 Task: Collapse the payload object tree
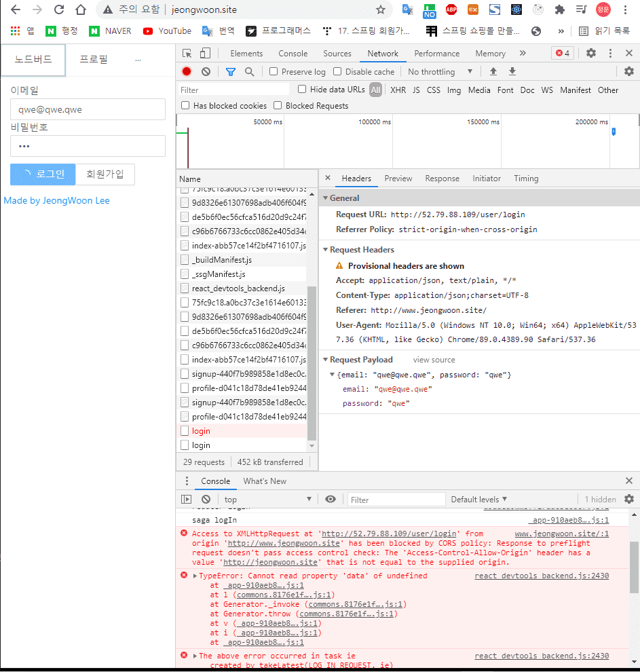[x=332, y=375]
